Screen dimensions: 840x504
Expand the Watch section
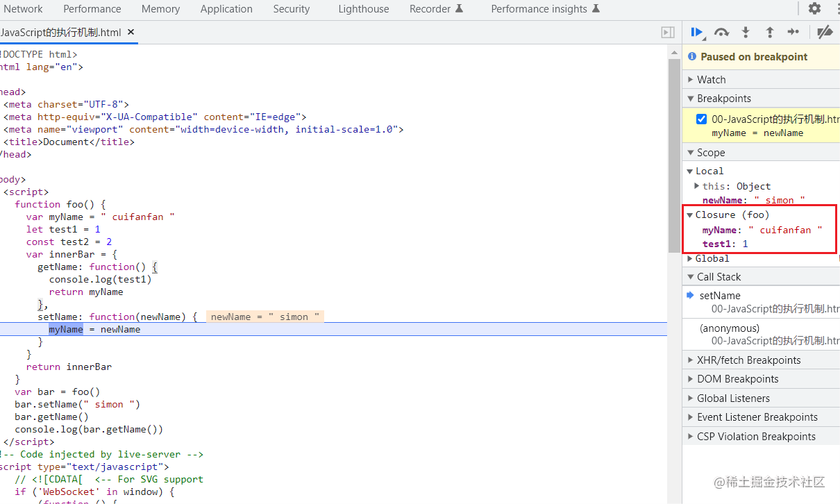tap(711, 80)
